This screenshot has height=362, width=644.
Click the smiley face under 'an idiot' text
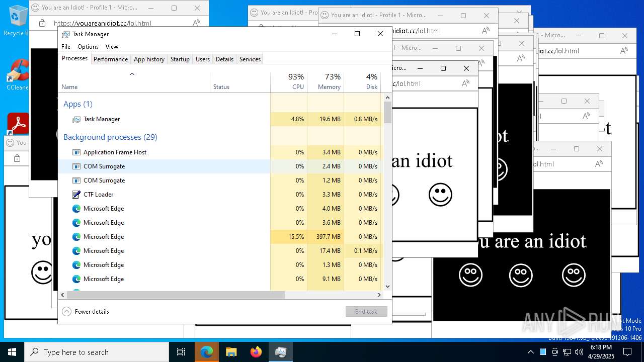coord(440,195)
